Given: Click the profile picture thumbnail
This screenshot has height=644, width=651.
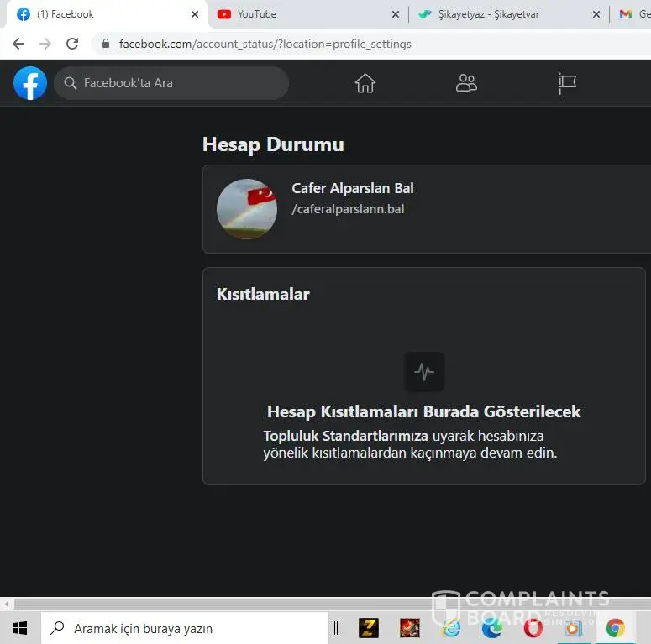Looking at the screenshot, I should (x=247, y=209).
